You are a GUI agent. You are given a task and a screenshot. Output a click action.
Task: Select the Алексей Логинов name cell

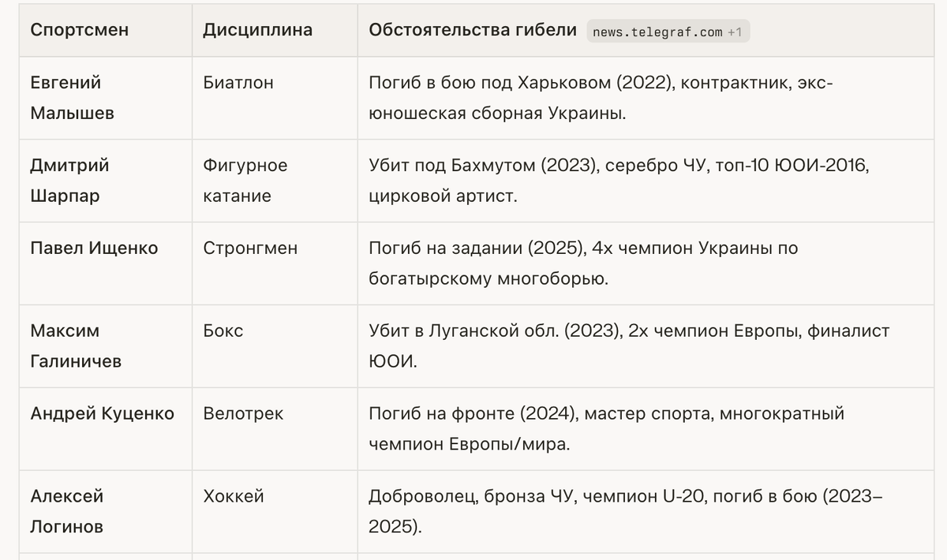tap(67, 511)
